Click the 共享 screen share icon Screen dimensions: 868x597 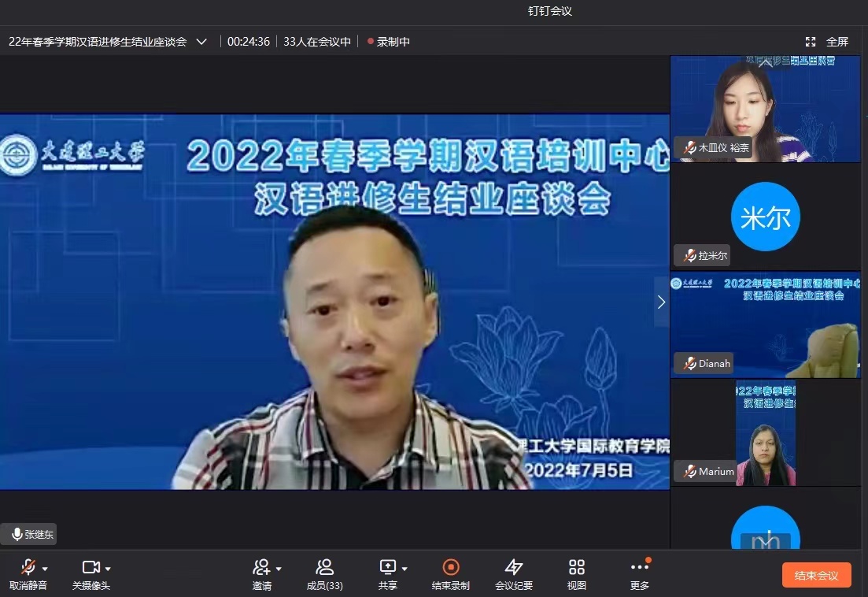(x=387, y=567)
